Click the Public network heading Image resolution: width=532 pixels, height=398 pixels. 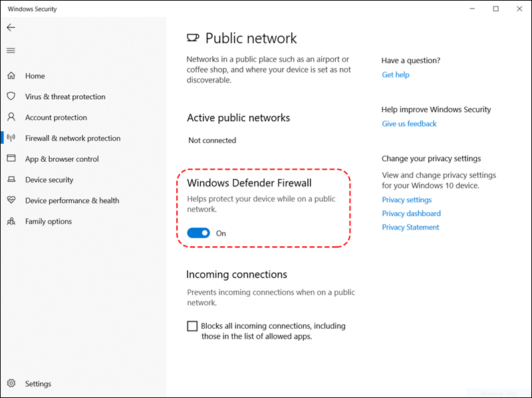point(251,38)
